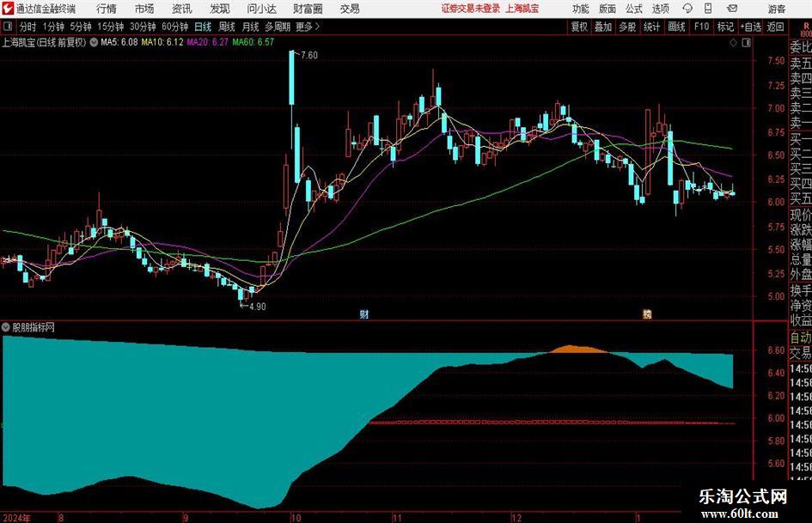This screenshot has width=812, height=523.
Task: Click the customer service headset icon
Action: click(687, 9)
